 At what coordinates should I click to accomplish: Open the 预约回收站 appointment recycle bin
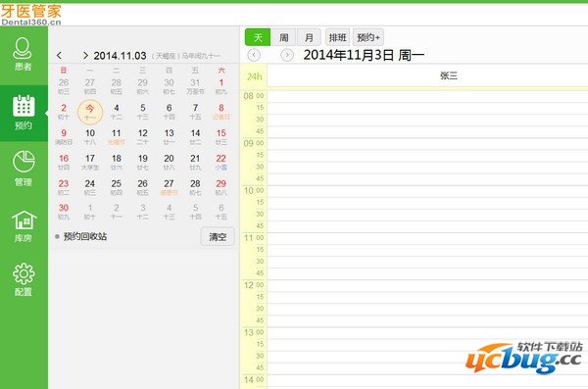[85, 237]
